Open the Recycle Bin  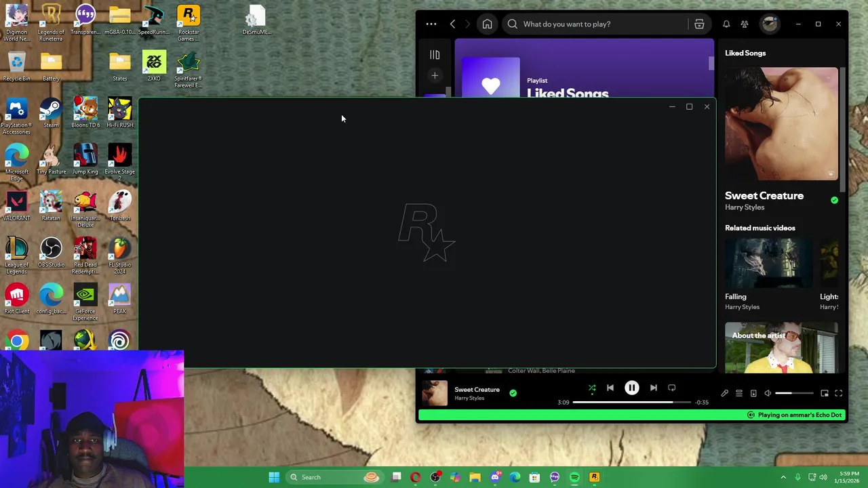[17, 66]
